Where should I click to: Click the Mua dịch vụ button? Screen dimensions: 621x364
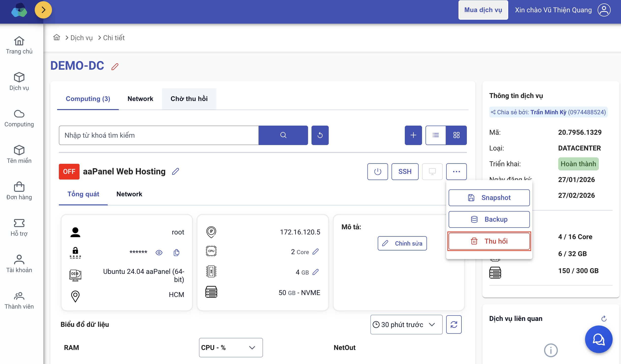483,10
